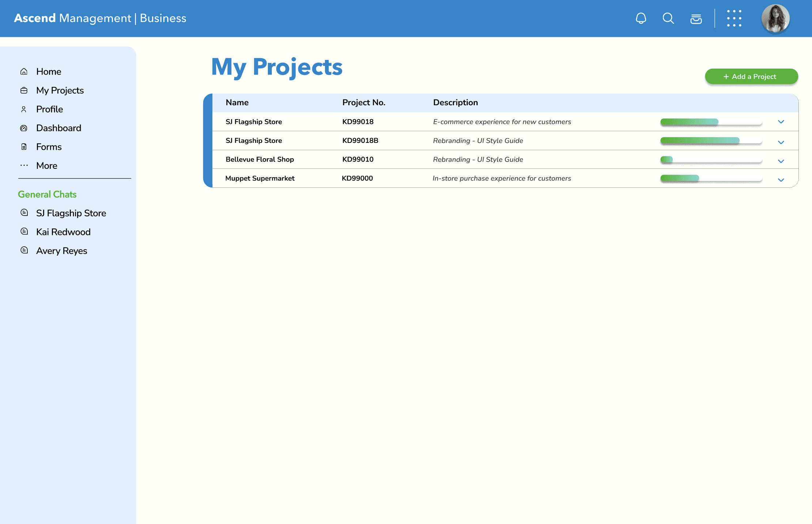Click the notification bell icon

point(641,18)
